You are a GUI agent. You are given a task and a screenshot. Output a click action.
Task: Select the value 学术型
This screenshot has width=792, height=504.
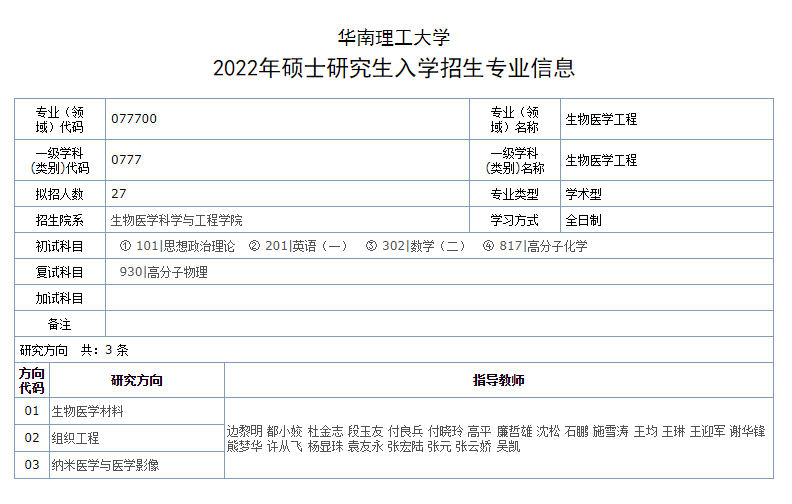[583, 194]
